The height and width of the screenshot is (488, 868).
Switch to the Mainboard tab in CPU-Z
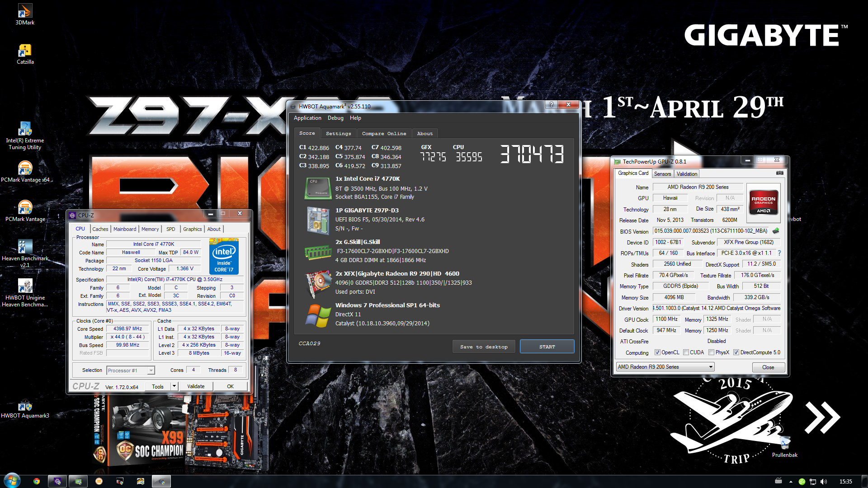pos(125,229)
